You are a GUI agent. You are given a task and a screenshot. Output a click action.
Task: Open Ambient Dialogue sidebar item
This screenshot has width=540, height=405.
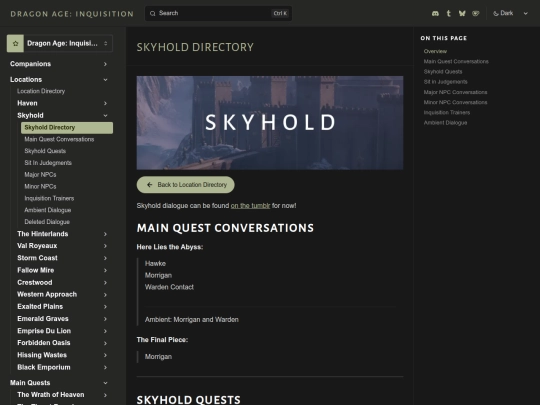pyautogui.click(x=48, y=210)
